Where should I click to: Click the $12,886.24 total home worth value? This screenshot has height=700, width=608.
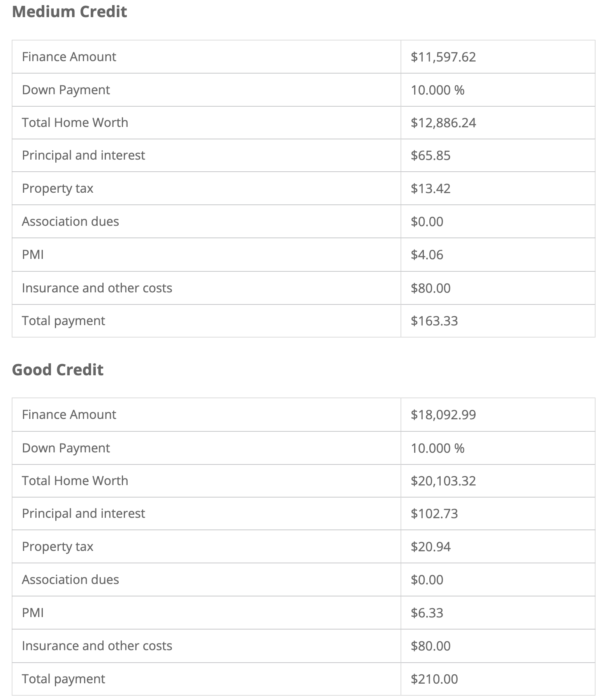click(x=443, y=123)
